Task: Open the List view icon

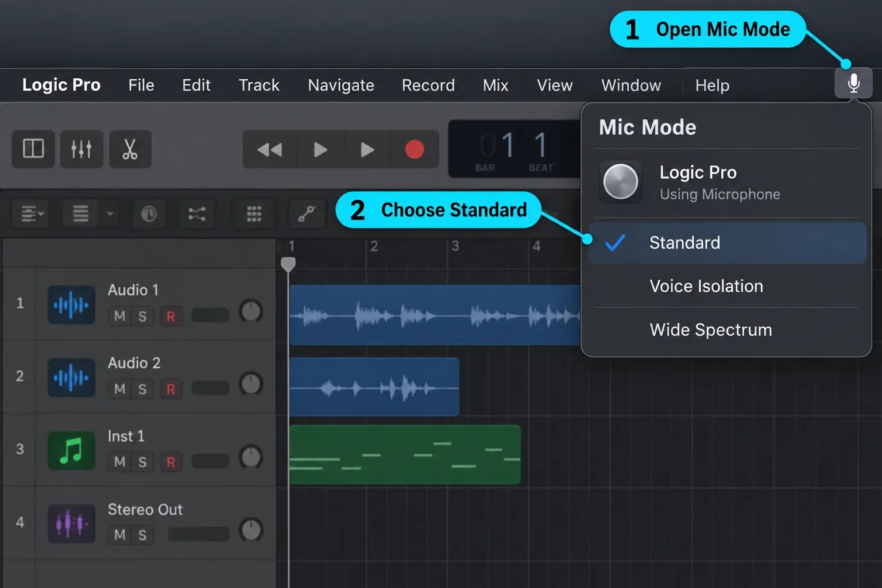Action: [80, 214]
